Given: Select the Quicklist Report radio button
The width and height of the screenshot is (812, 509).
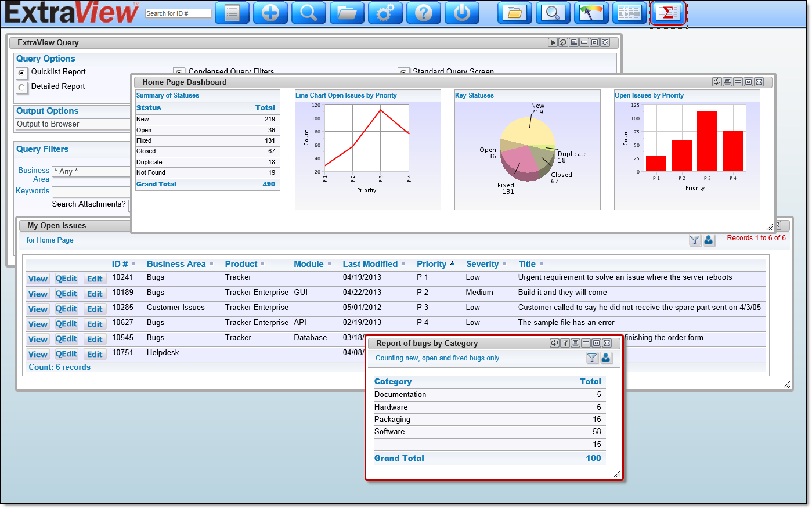Looking at the screenshot, I should tap(21, 73).
